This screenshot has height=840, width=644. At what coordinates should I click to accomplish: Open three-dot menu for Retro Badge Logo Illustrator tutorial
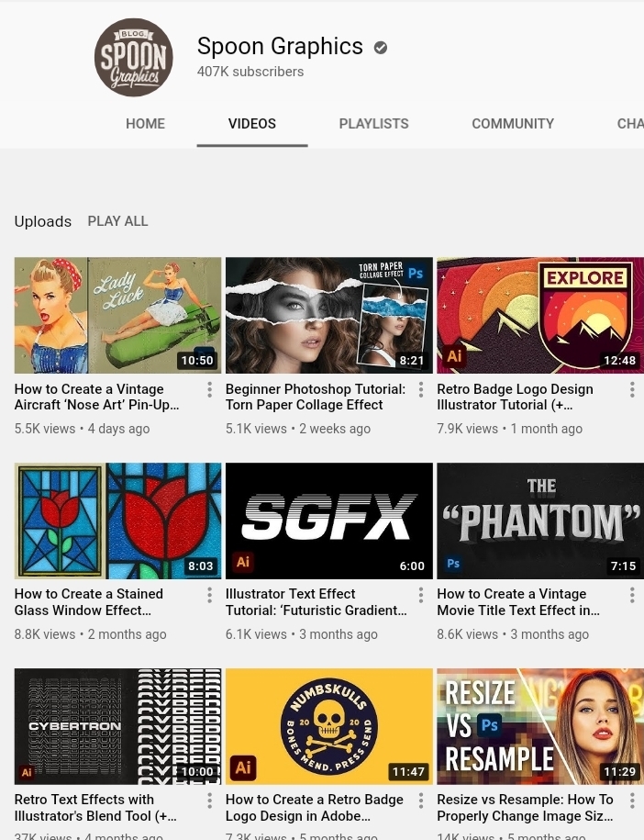point(632,390)
